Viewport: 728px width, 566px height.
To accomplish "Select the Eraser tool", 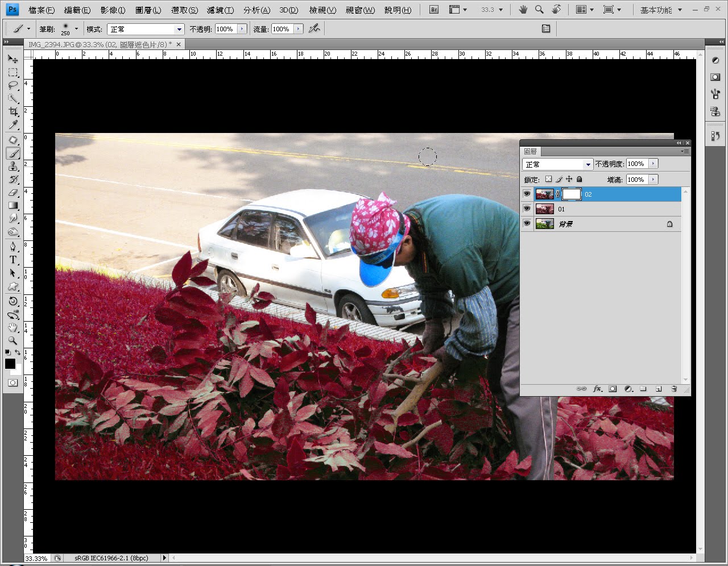I will pos(13,192).
